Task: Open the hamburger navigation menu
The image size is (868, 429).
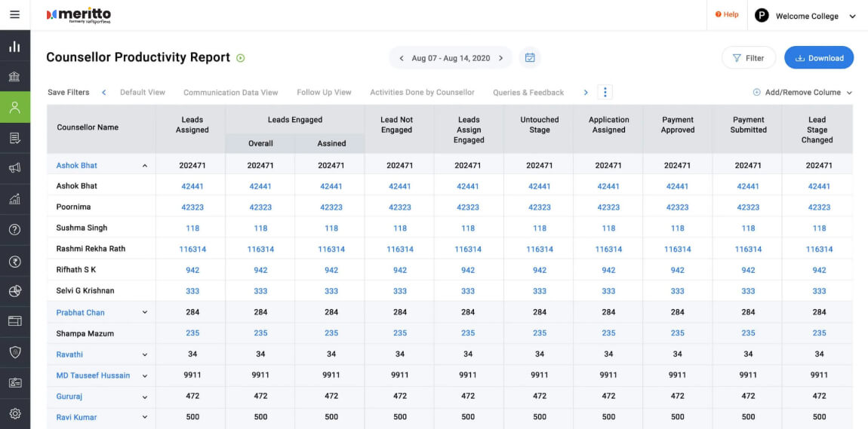Action: 15,15
